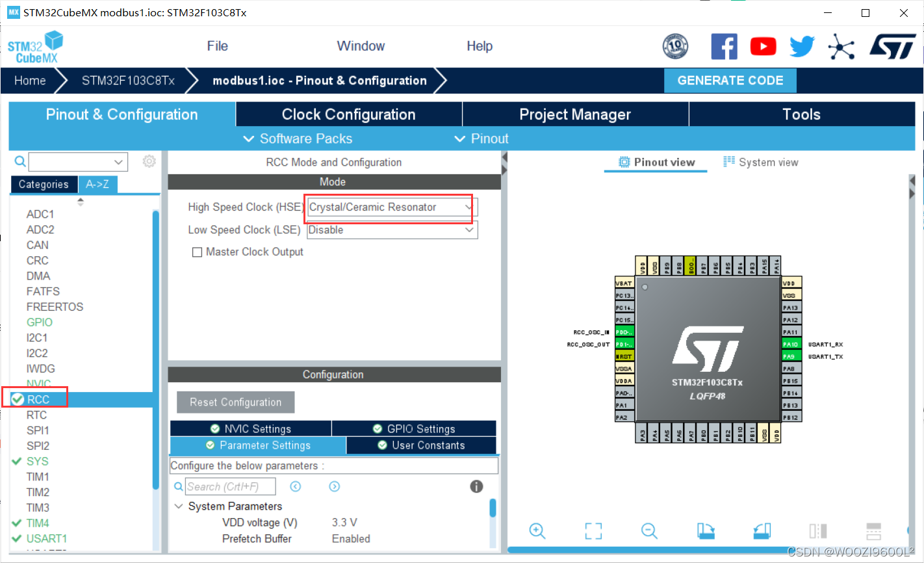Viewport: 924px width, 563px height.
Task: Open the User Constants tab
Action: point(421,445)
